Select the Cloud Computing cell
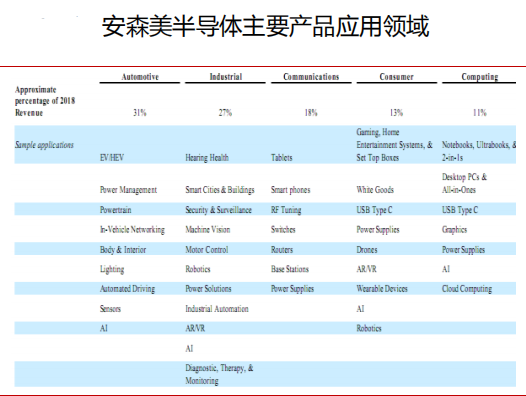Image resolution: width=526 pixels, height=396 pixels. pyautogui.click(x=467, y=289)
